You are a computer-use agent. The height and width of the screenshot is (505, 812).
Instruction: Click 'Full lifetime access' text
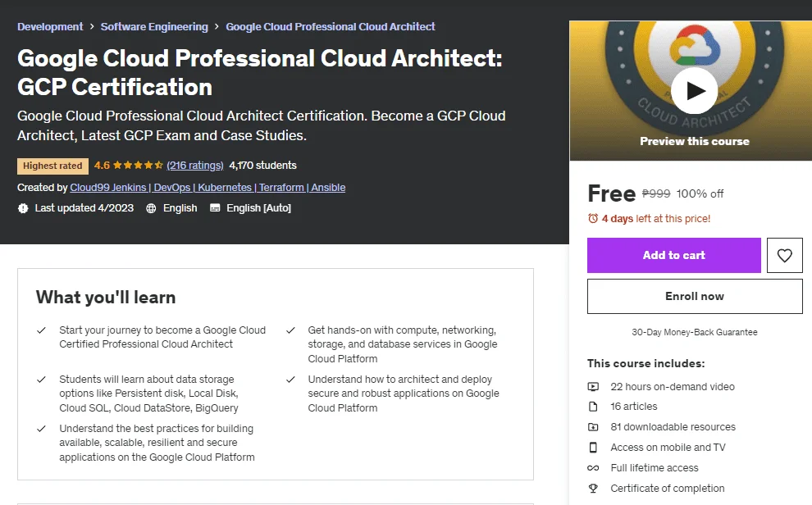click(x=654, y=468)
